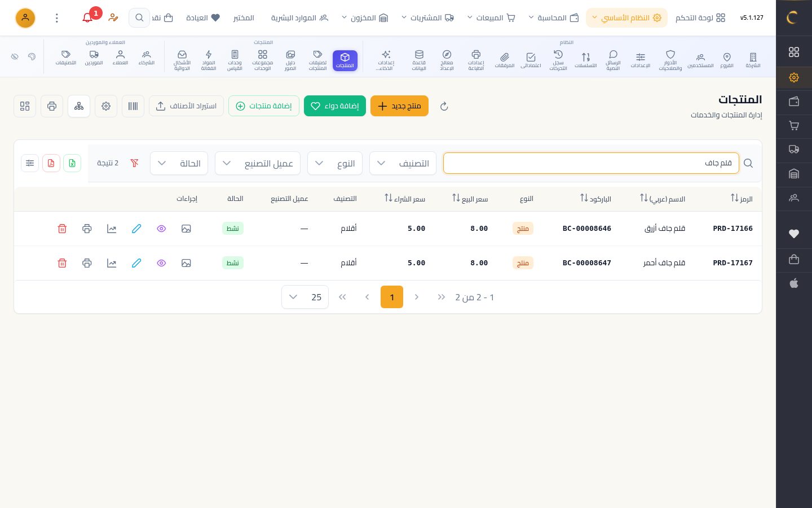Image resolution: width=812 pixels, height=508 pixels.
Task: Refresh the products list
Action: [444, 106]
